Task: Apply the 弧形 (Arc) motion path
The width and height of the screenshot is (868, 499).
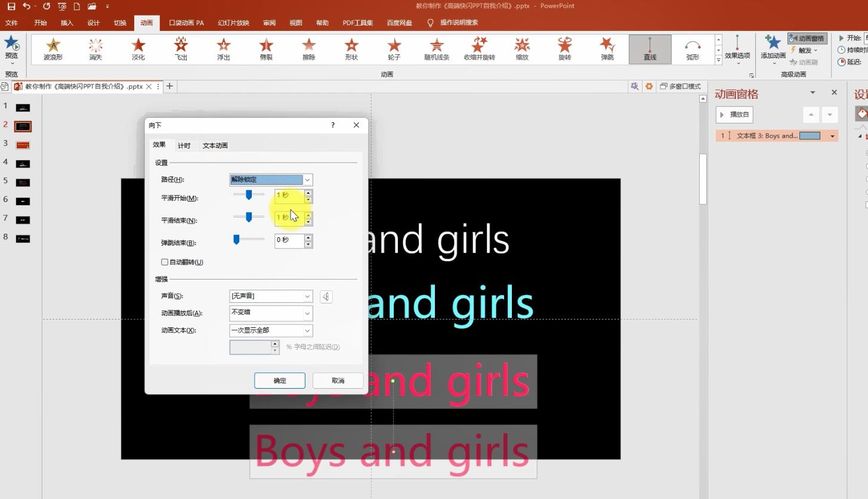Action: click(x=692, y=48)
